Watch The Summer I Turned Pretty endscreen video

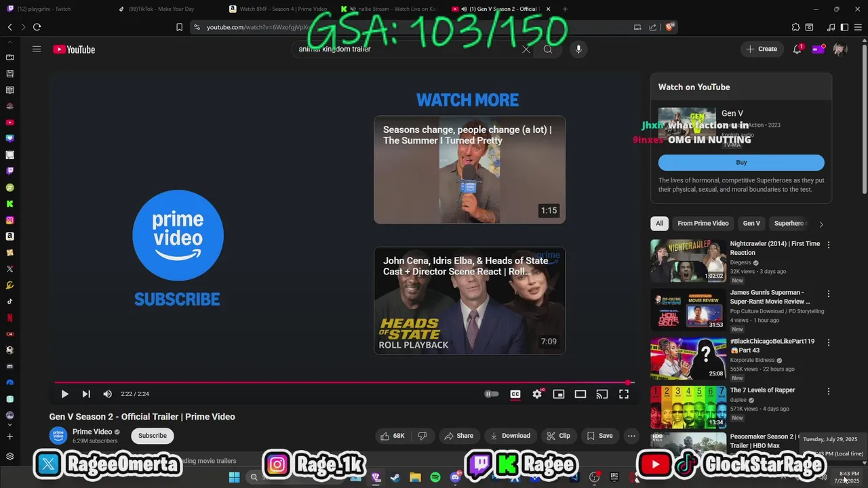click(469, 169)
